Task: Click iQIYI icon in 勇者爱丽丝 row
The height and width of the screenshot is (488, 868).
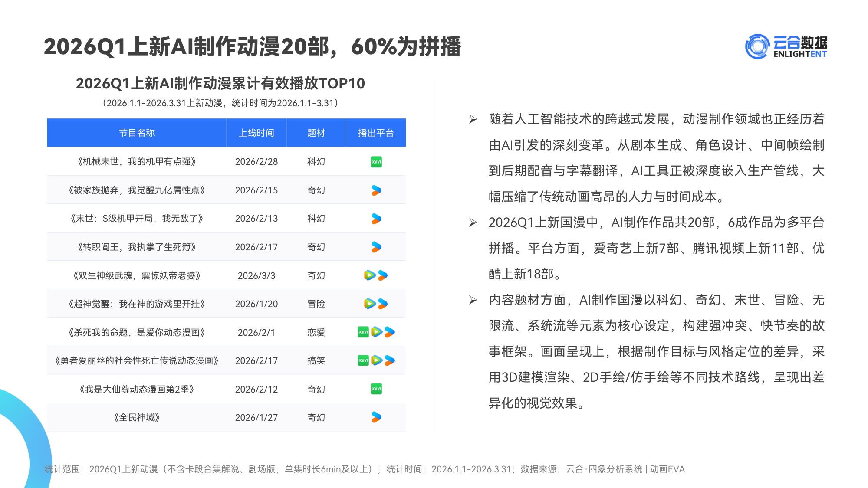Action: 363,360
